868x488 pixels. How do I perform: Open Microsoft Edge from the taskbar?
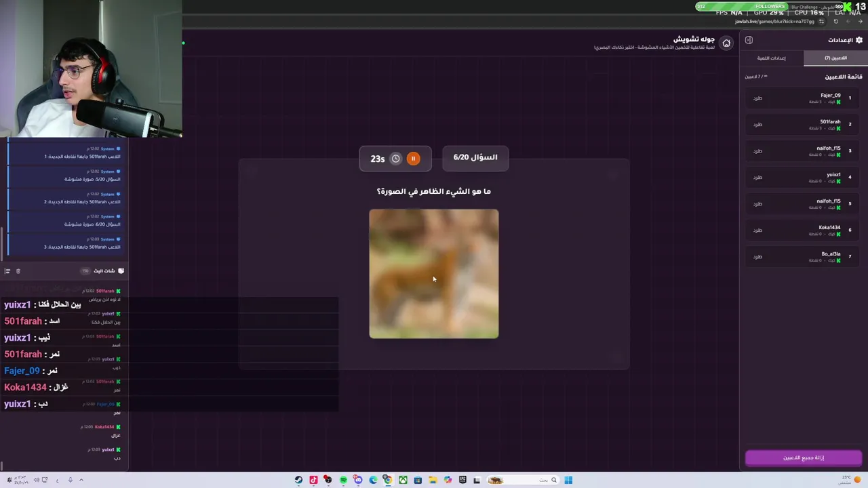point(373,481)
